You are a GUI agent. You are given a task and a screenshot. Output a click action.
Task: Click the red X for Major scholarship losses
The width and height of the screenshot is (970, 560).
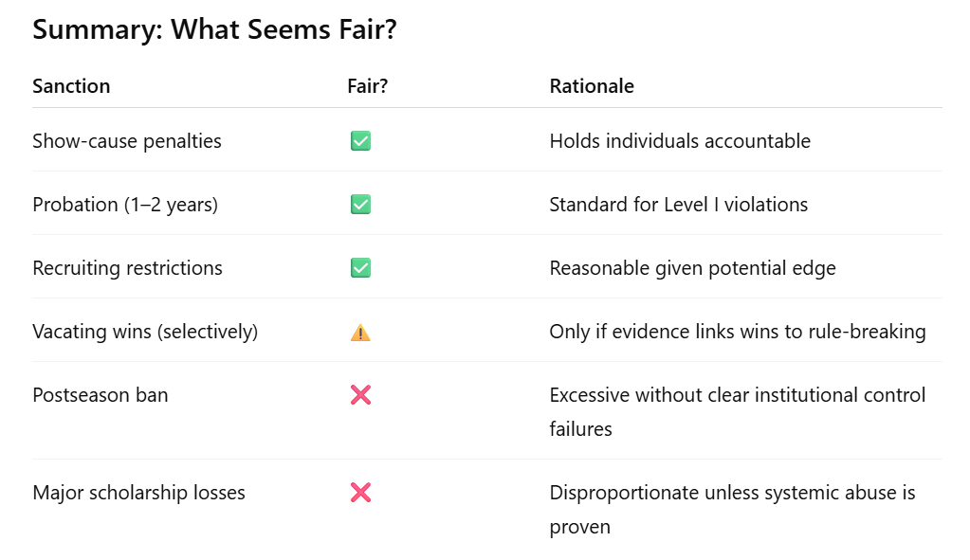pos(360,493)
